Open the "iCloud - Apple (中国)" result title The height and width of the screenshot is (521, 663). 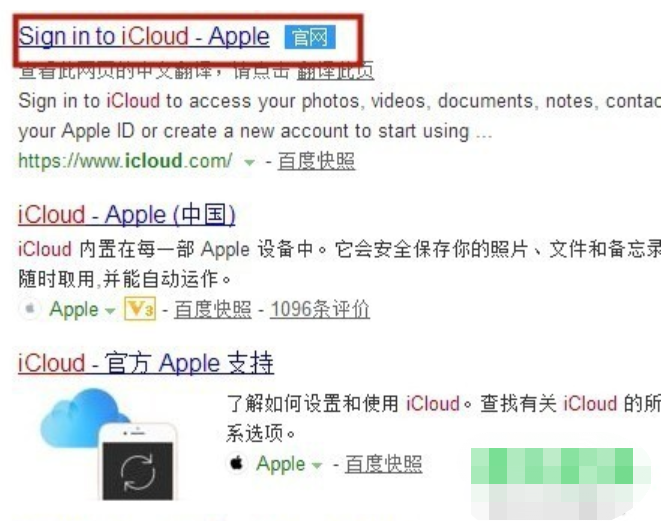point(126,215)
